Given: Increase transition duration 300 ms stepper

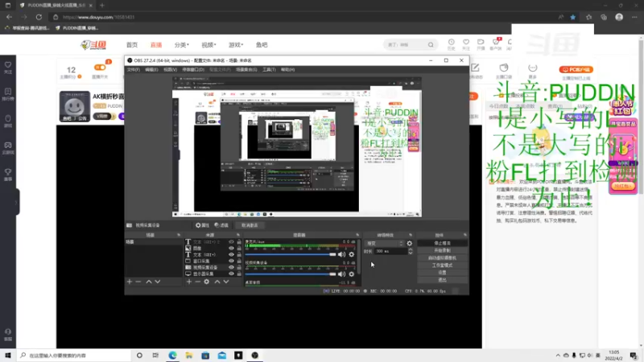Looking at the screenshot, I should (x=411, y=249).
